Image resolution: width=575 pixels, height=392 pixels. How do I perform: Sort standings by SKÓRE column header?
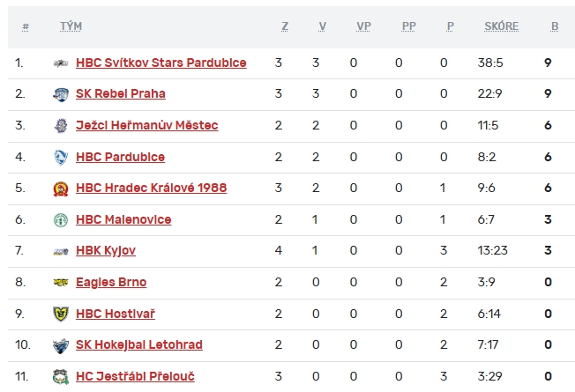tap(501, 26)
